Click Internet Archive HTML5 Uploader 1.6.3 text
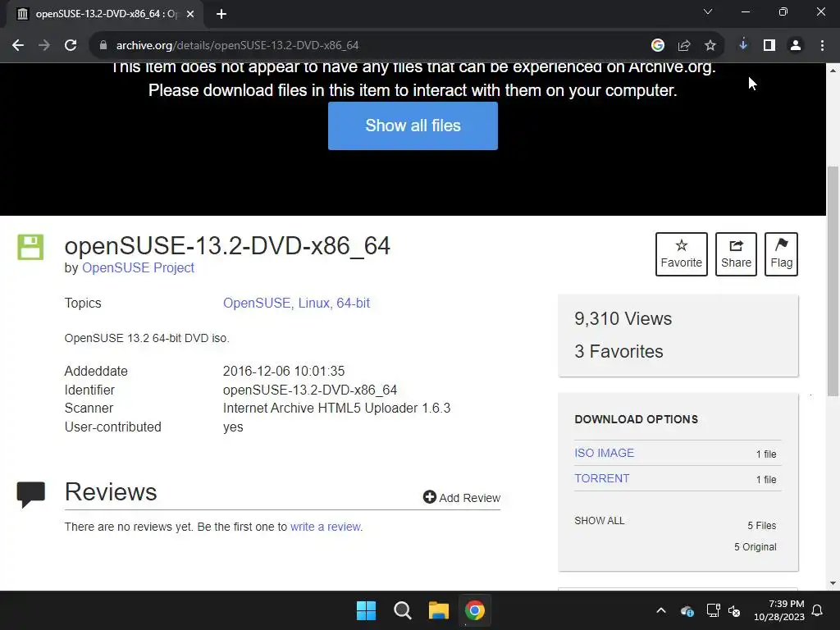Image resolution: width=840 pixels, height=630 pixels. click(337, 409)
